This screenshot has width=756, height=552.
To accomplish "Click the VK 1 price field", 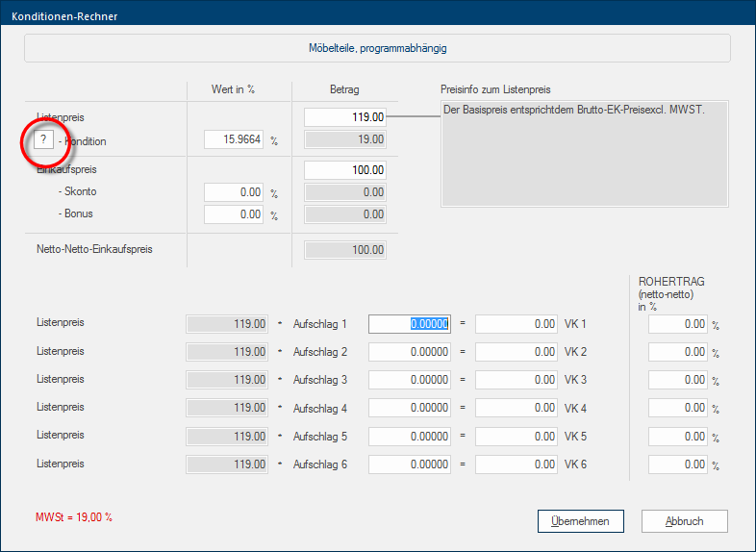I will 517,324.
